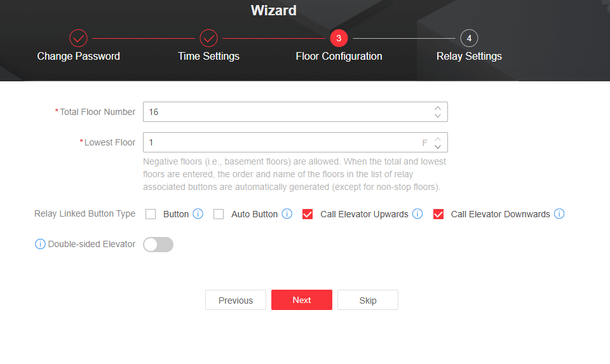Click the Time Settings checkmark step icon
The height and width of the screenshot is (364, 610).
(208, 38)
